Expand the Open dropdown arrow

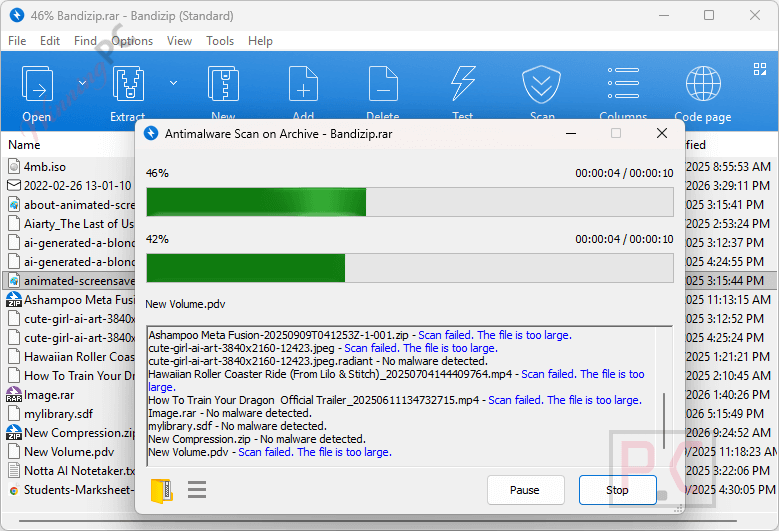(82, 83)
